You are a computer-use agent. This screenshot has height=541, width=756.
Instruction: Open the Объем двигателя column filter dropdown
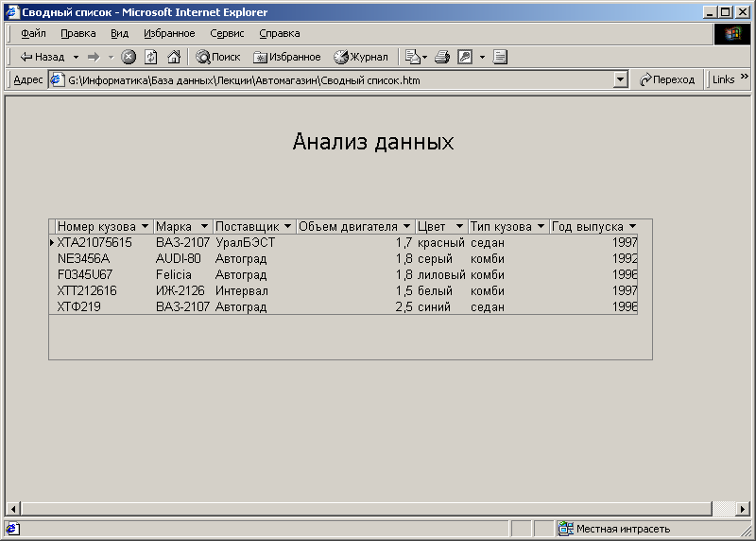coord(407,226)
